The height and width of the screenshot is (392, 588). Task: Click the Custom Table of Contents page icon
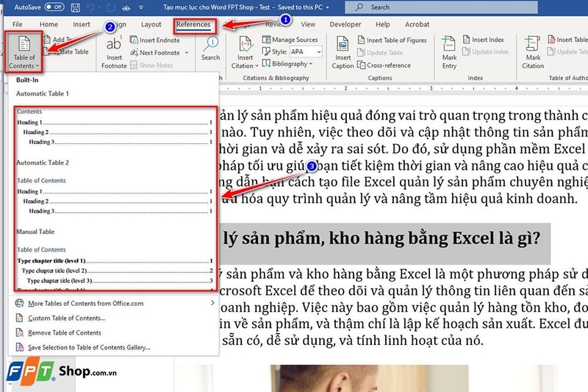(20, 318)
